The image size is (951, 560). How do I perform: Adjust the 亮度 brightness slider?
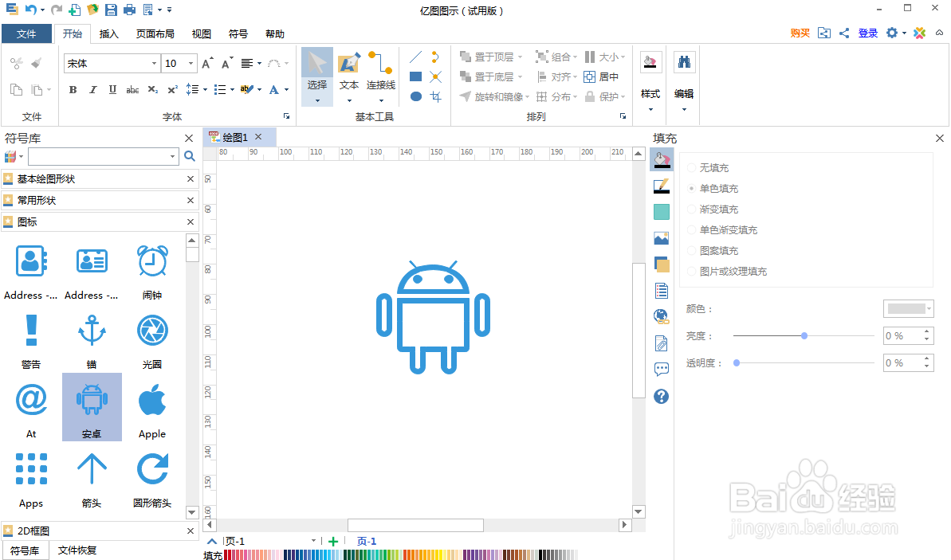pos(804,335)
